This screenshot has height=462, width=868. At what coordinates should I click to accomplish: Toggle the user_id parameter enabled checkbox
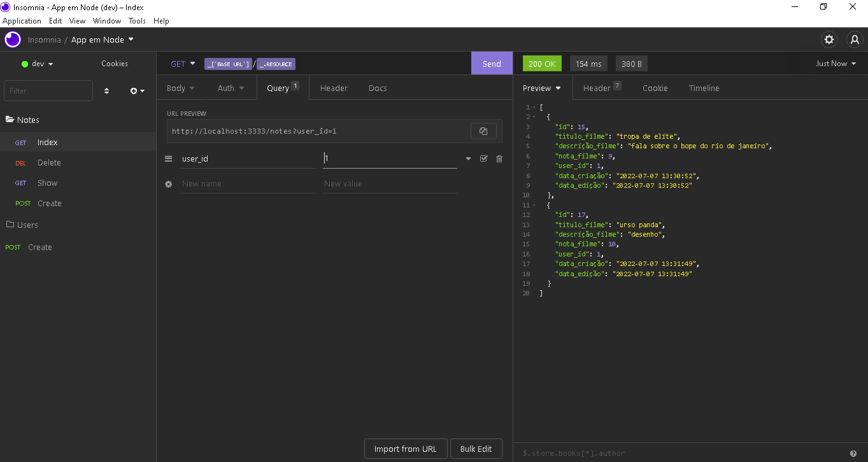(x=483, y=158)
